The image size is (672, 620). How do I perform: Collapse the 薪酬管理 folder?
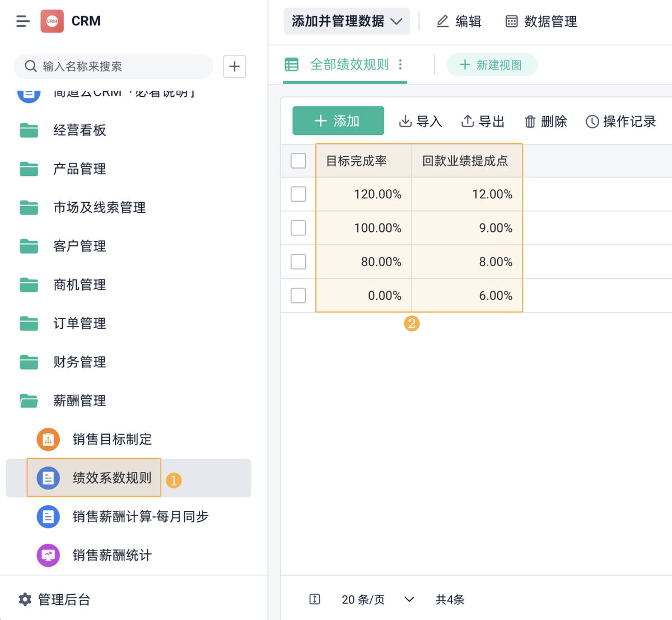(x=79, y=400)
